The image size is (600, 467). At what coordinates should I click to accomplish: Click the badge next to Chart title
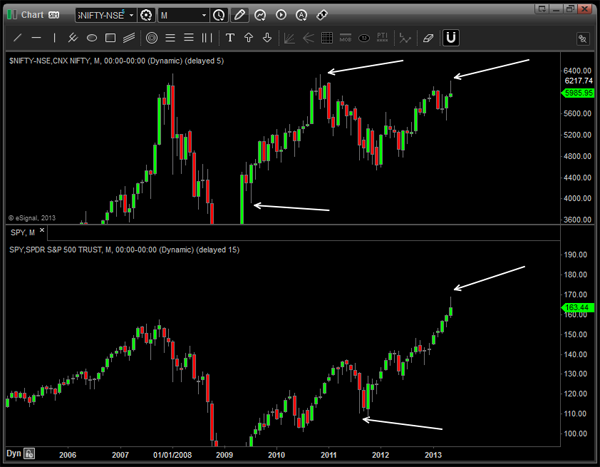coord(54,15)
